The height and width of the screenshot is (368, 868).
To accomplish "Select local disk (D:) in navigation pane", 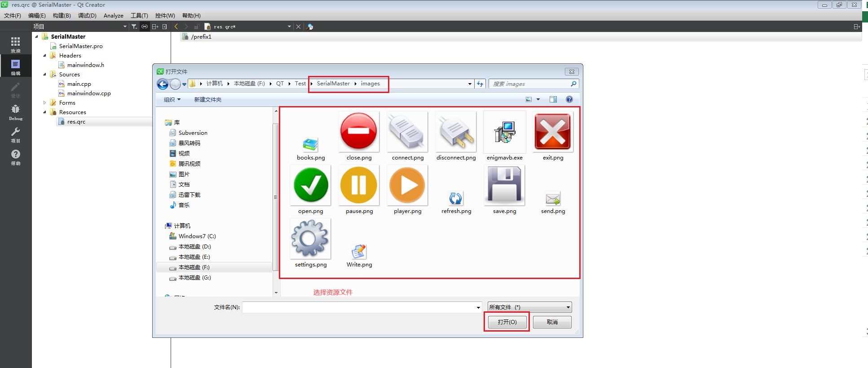I will tap(194, 246).
